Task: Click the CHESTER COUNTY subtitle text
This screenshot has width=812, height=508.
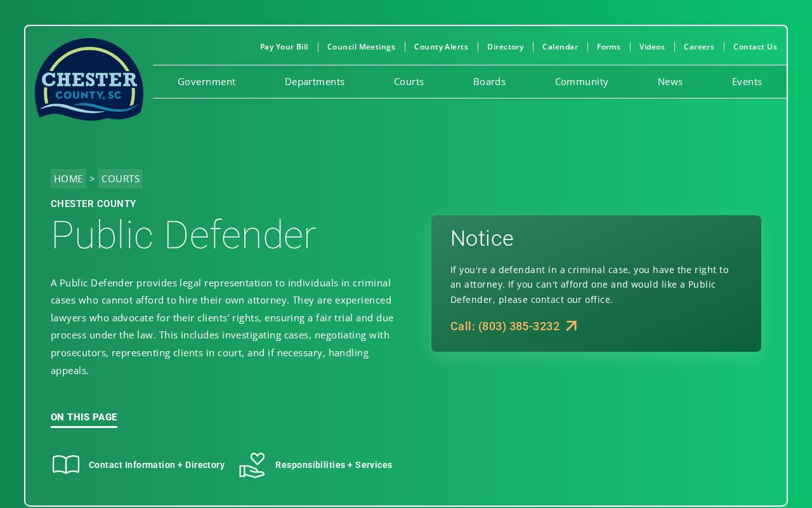Action: pyautogui.click(x=93, y=204)
